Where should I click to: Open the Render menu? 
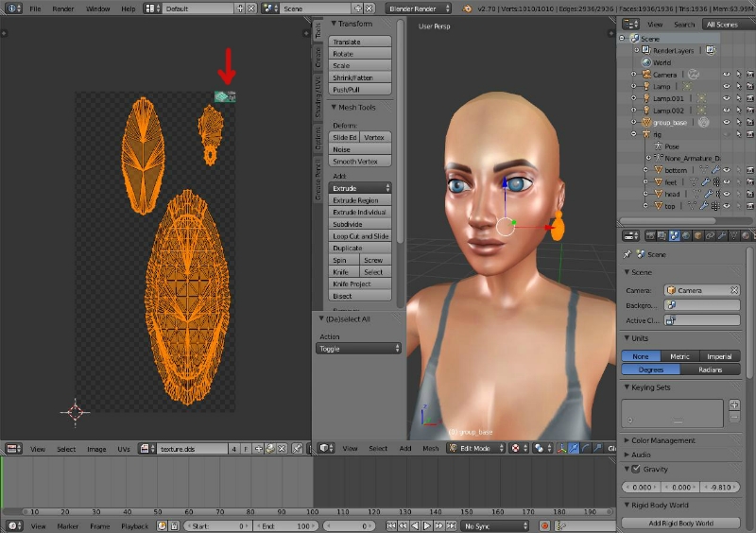[62, 8]
